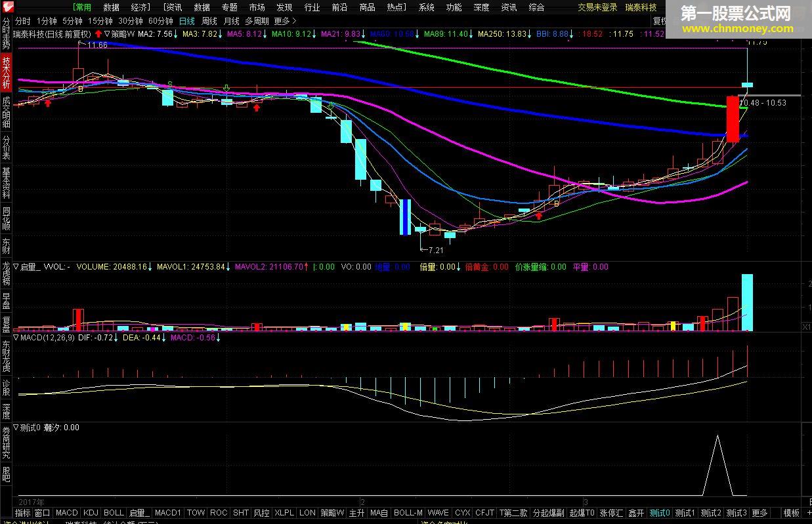Open the 专题 menu
812x524 pixels.
229,7
